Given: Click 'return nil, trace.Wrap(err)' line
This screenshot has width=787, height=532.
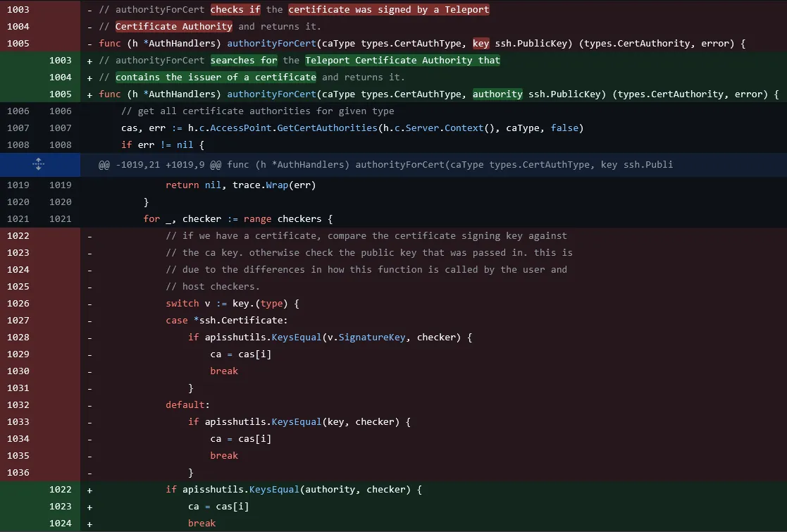Looking at the screenshot, I should pos(240,185).
